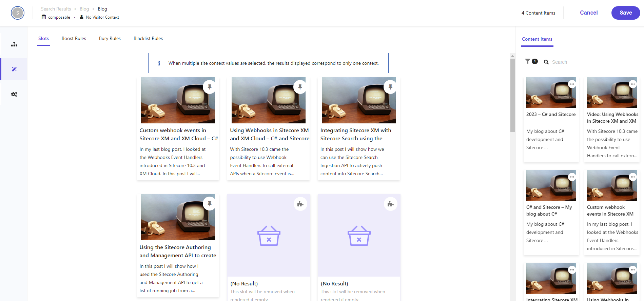Unpin the Integrating Sitecore XM slot
Screen dimensions: 644x301
[390, 87]
